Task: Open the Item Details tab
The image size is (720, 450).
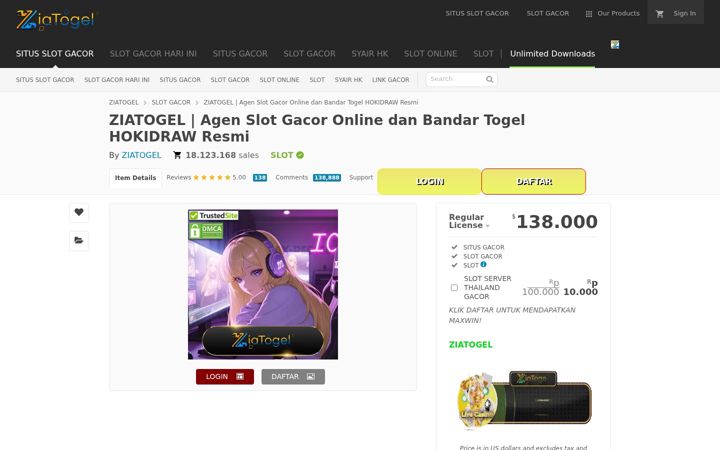Action: (135, 178)
